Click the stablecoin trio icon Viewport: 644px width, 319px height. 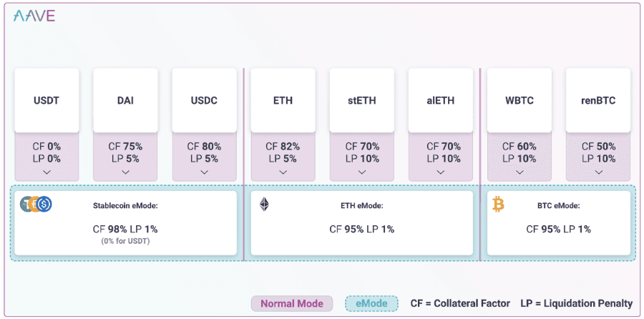coord(36,205)
